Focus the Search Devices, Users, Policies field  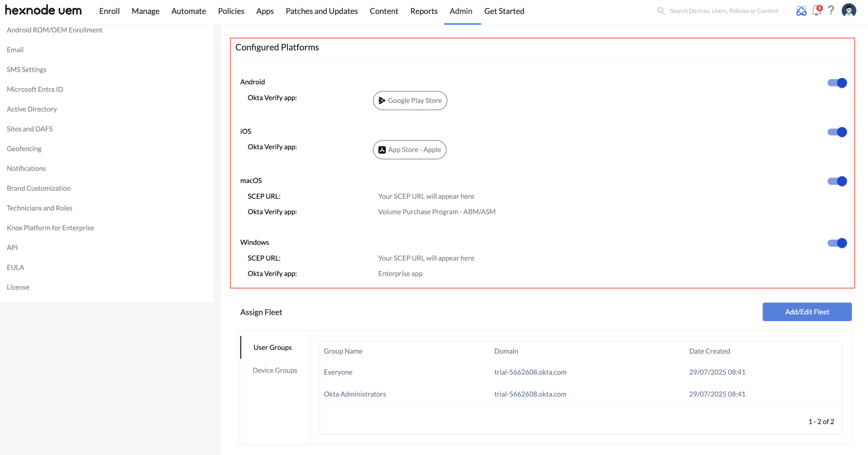[x=724, y=11]
